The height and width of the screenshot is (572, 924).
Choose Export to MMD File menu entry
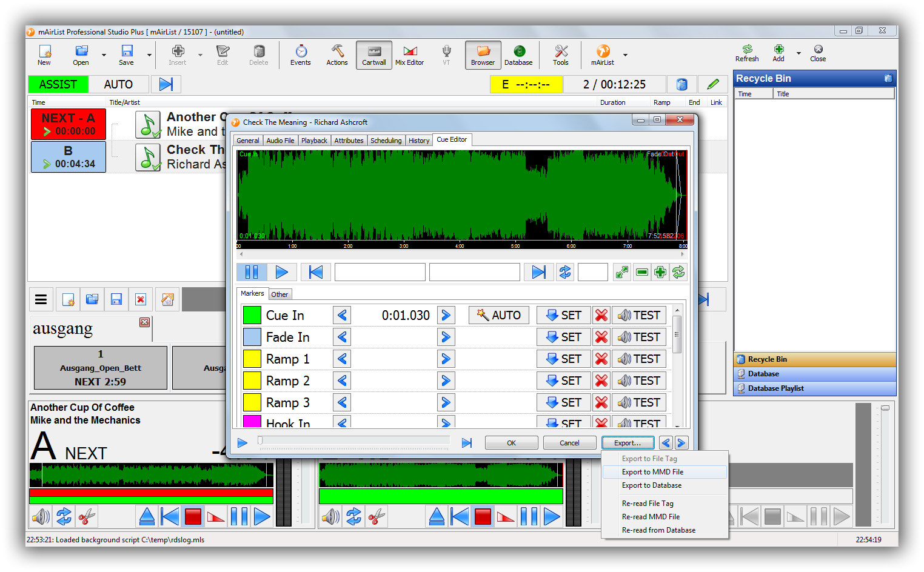pyautogui.click(x=665, y=472)
